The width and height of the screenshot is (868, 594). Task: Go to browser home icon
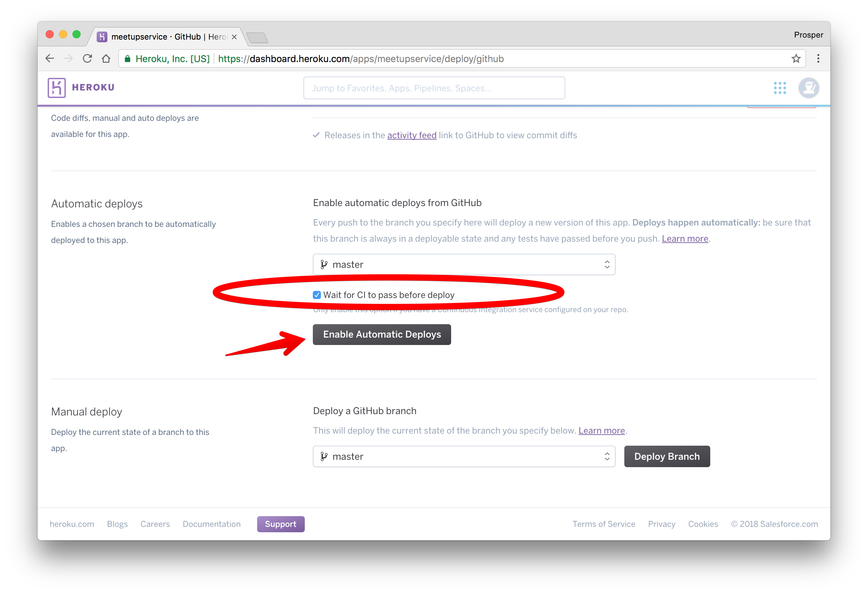click(x=106, y=59)
